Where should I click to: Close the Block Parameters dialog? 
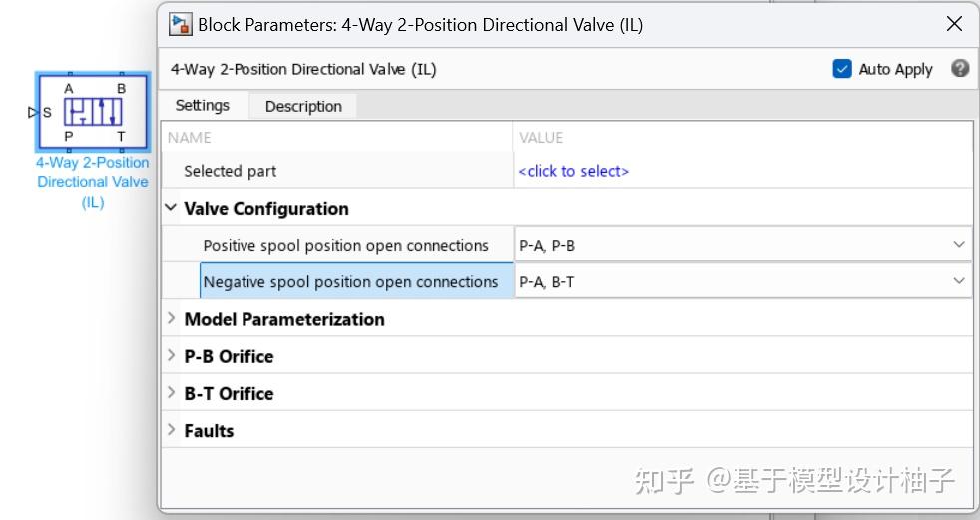[954, 24]
